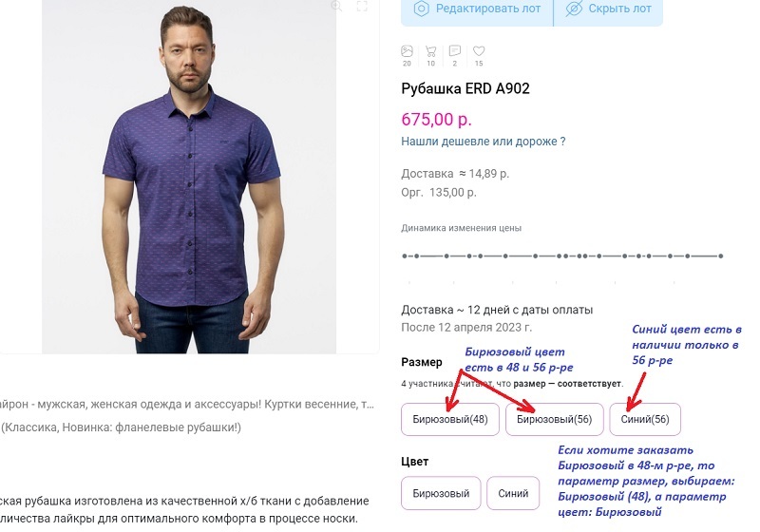
Task: Click the first point on price dynamics chart
Action: (x=405, y=256)
